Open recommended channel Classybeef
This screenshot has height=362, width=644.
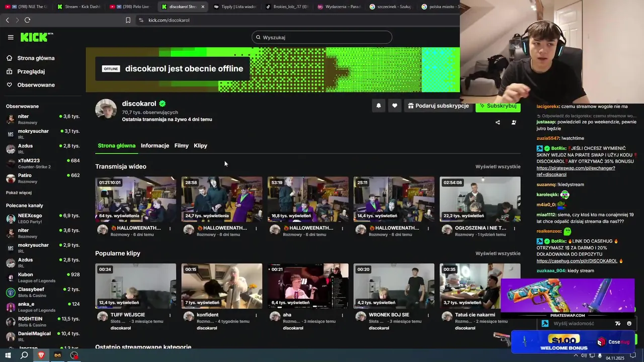43,292
